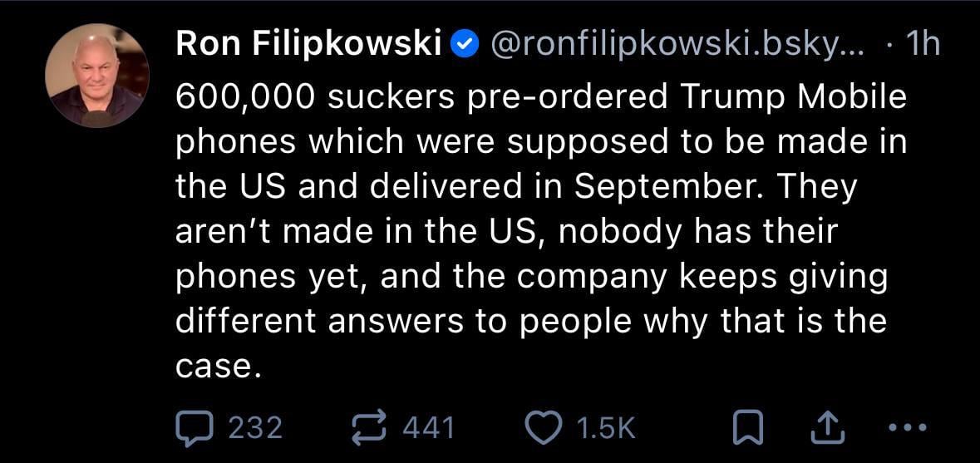The width and height of the screenshot is (980, 463).
Task: Like the post with the heart icon
Action: click(x=544, y=427)
